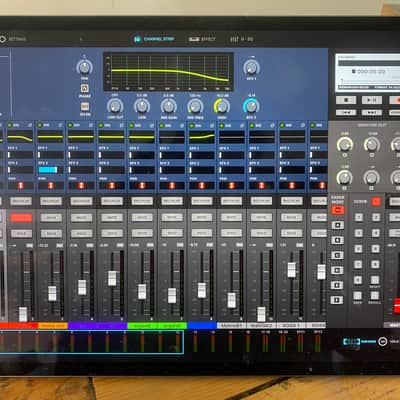Open the Settings gear at top left

coord(2,39)
